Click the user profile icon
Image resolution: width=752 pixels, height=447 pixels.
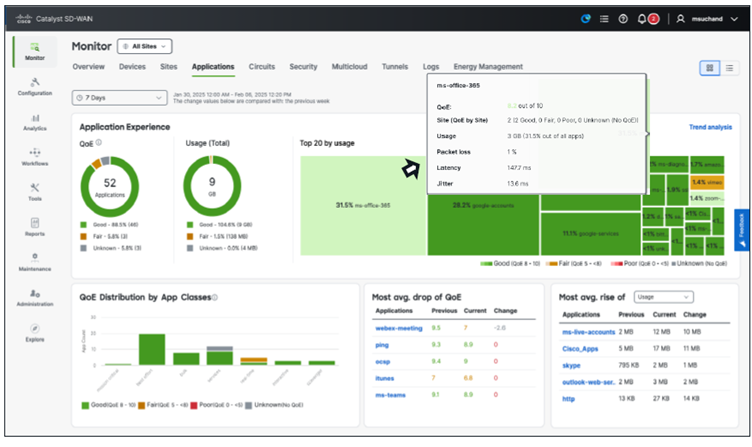[x=681, y=19]
